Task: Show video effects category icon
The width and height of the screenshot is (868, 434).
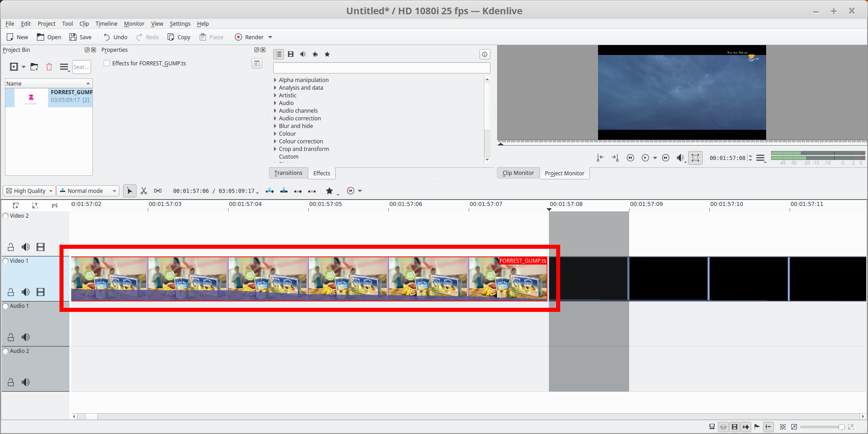Action: 291,54
